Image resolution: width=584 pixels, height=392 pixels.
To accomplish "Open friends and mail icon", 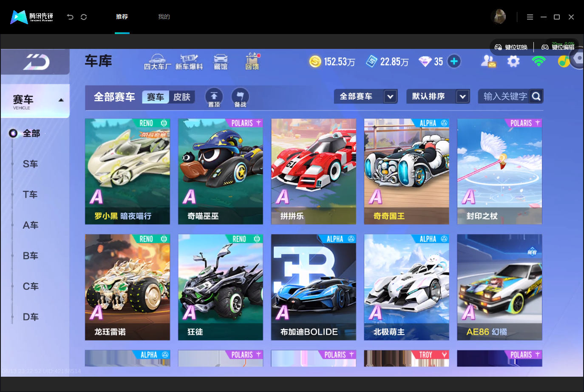I will tap(488, 62).
